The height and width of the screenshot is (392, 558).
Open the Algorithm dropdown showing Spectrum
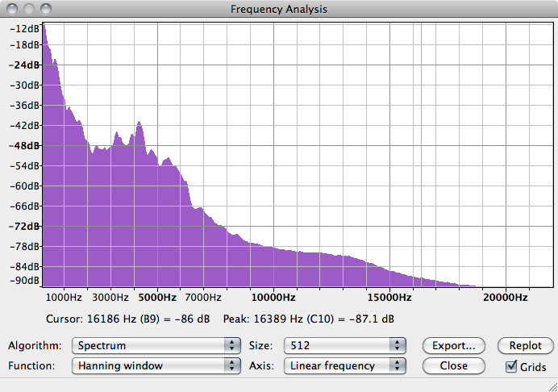[x=156, y=345]
